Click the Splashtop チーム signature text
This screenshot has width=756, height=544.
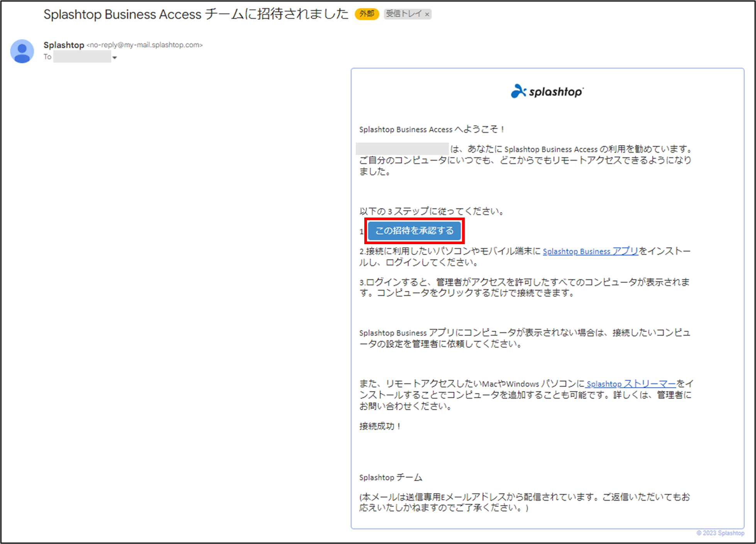click(x=390, y=477)
